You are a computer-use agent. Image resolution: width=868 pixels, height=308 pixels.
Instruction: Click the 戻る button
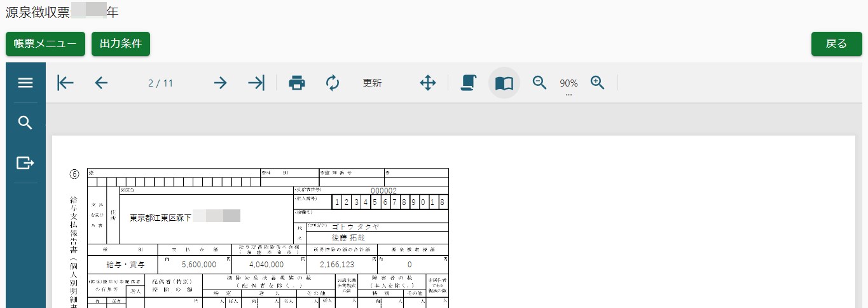[836, 44]
